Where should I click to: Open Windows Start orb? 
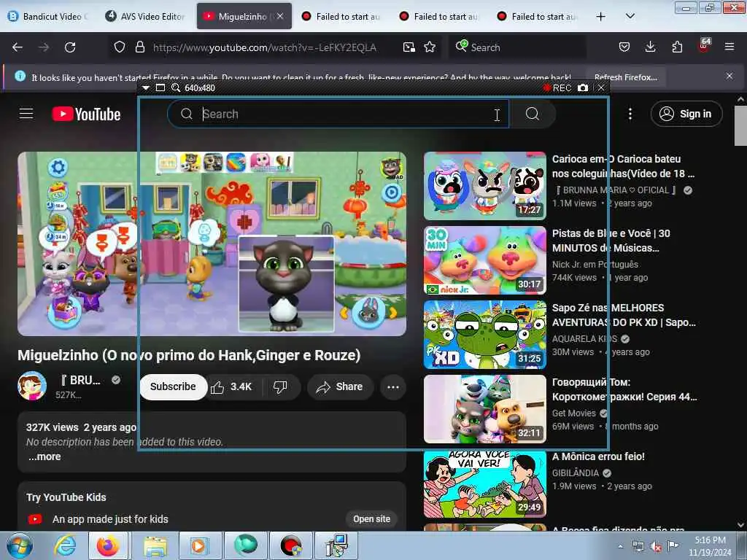tap(20, 545)
